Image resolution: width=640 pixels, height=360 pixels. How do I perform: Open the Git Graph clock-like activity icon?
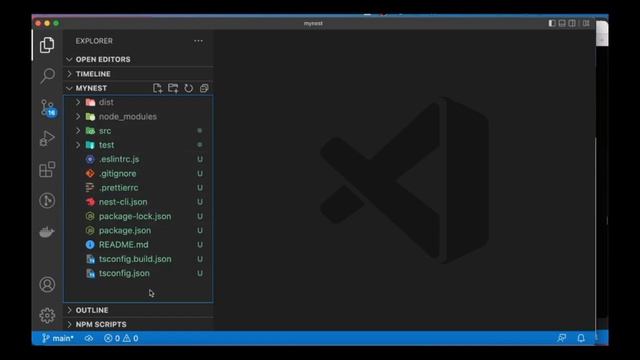(47, 200)
